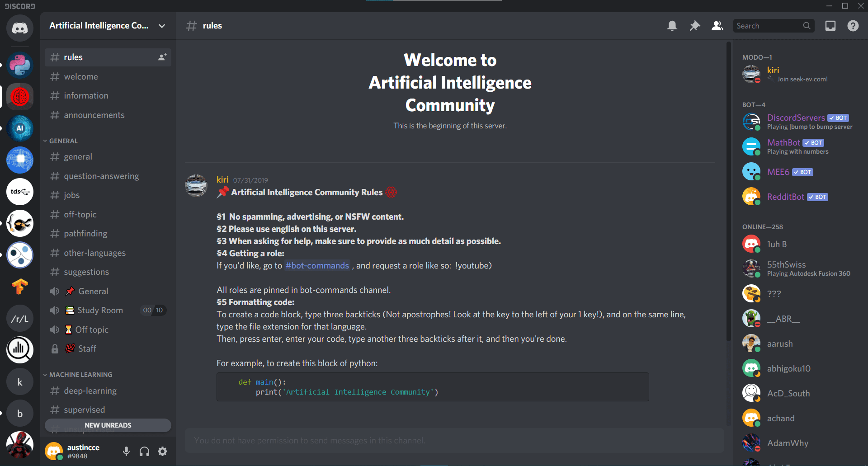Open user settings gear
This screenshot has width=868, height=466.
pos(163,451)
